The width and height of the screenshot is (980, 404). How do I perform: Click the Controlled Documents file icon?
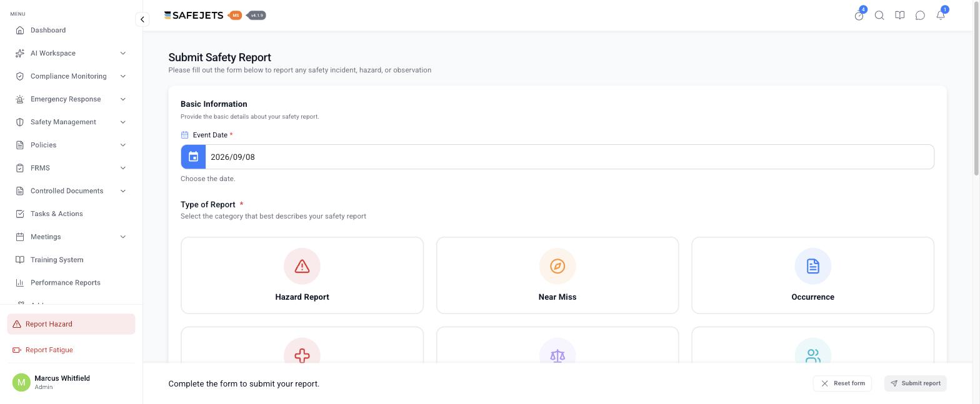pos(20,191)
